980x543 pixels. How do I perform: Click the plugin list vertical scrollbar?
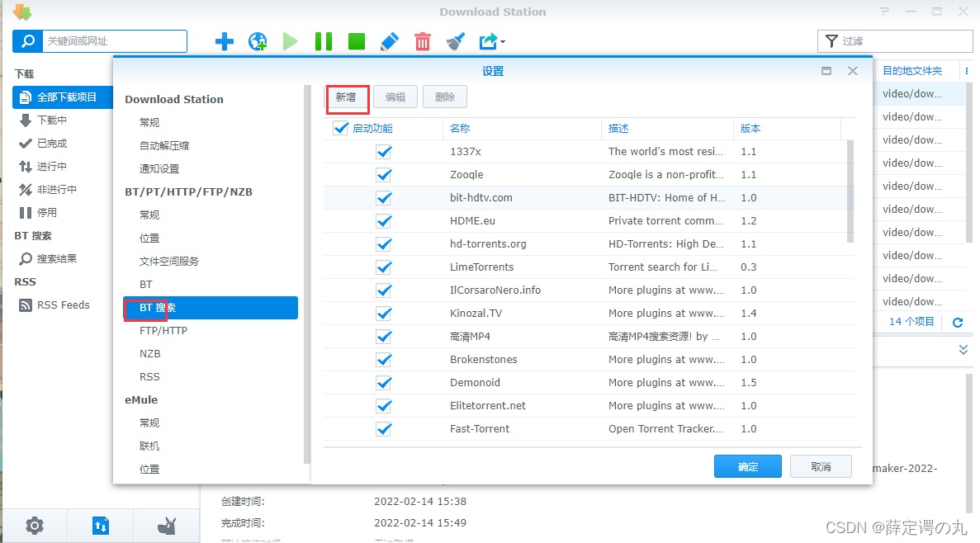[x=850, y=191]
